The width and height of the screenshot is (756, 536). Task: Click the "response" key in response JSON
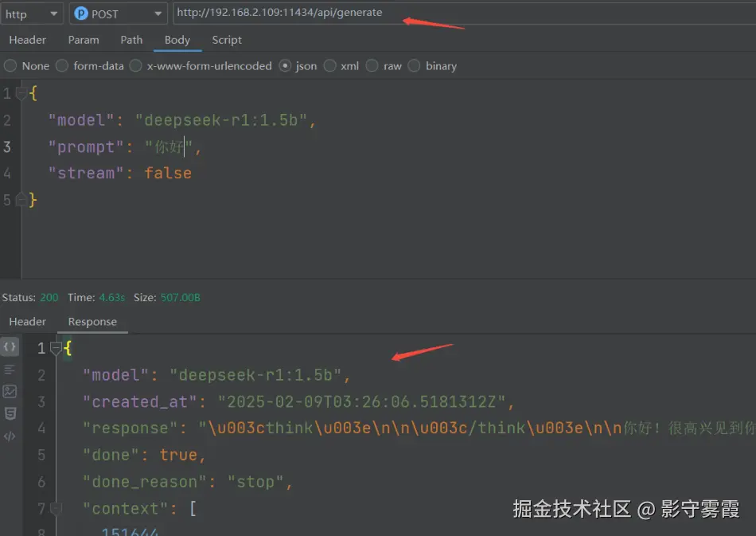pos(131,428)
